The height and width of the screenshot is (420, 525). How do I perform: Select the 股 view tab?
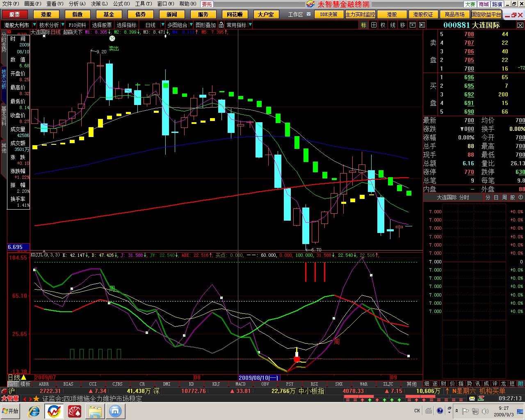512,197
